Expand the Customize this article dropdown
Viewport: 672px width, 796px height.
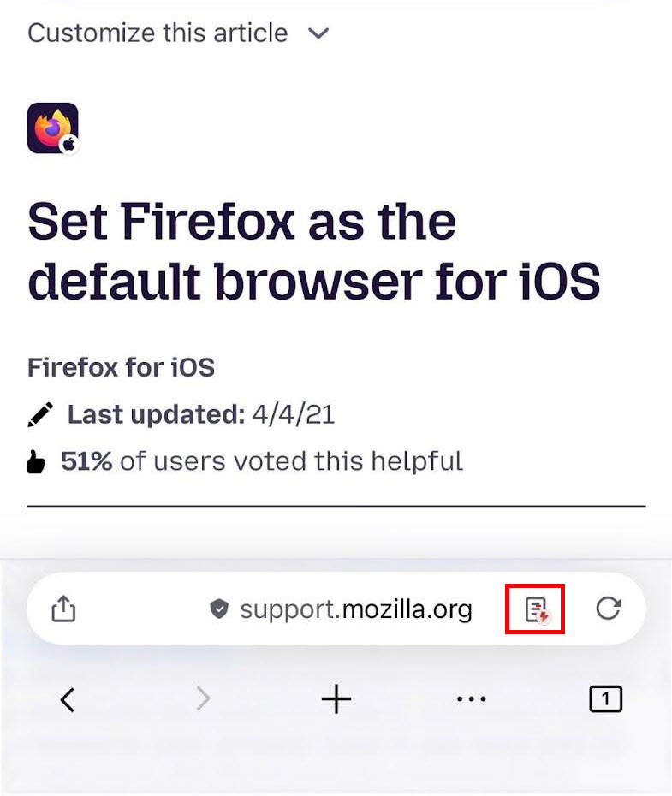(157, 33)
